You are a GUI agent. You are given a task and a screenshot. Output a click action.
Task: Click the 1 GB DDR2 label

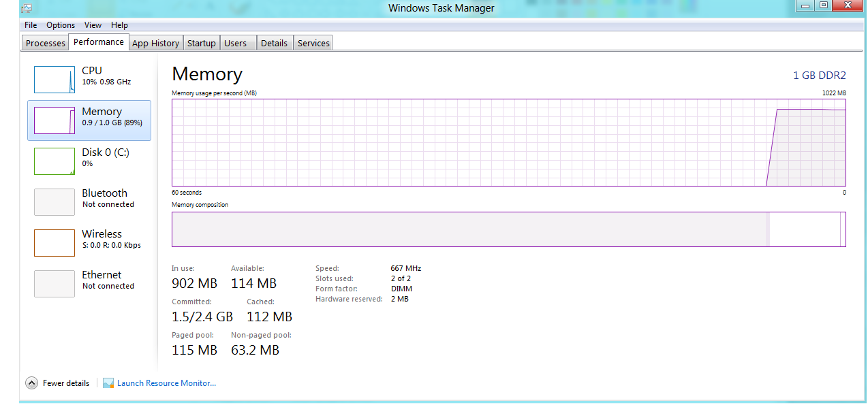820,75
